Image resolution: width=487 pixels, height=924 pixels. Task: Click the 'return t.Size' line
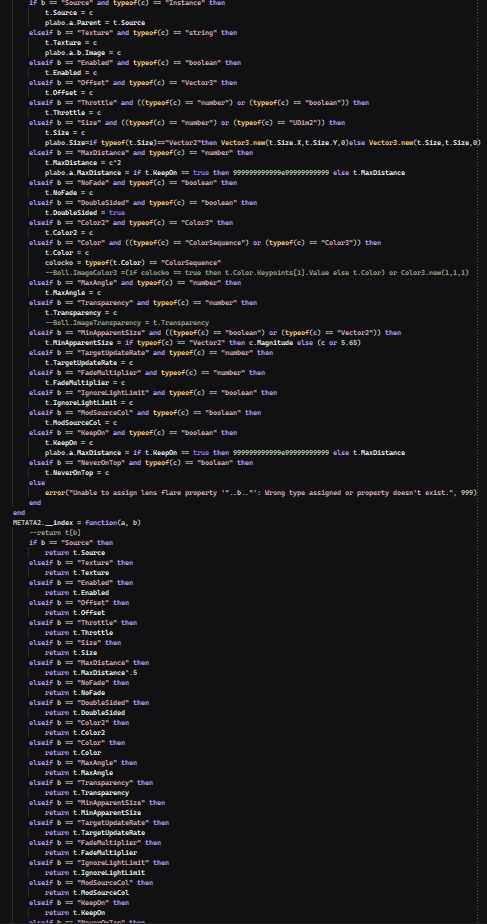tap(71, 653)
